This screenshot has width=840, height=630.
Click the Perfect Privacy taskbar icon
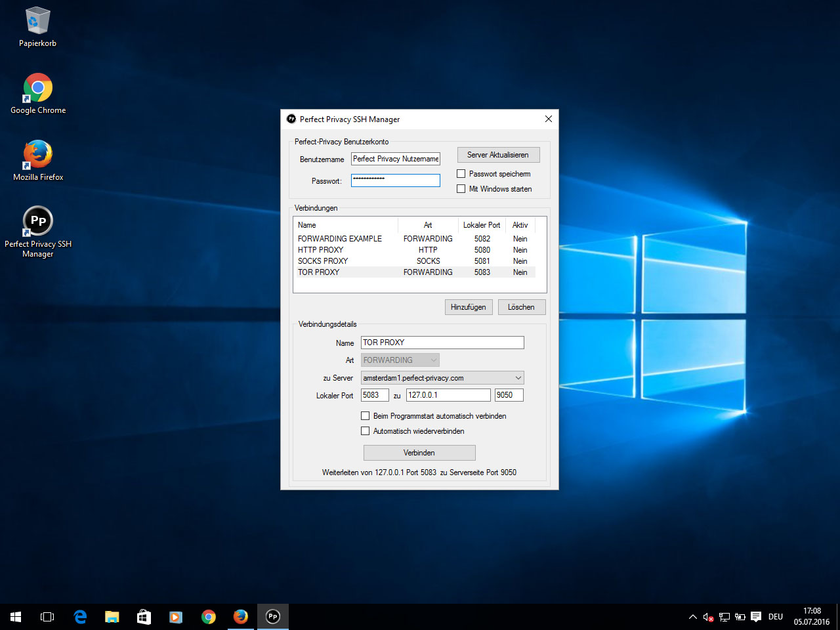point(272,617)
